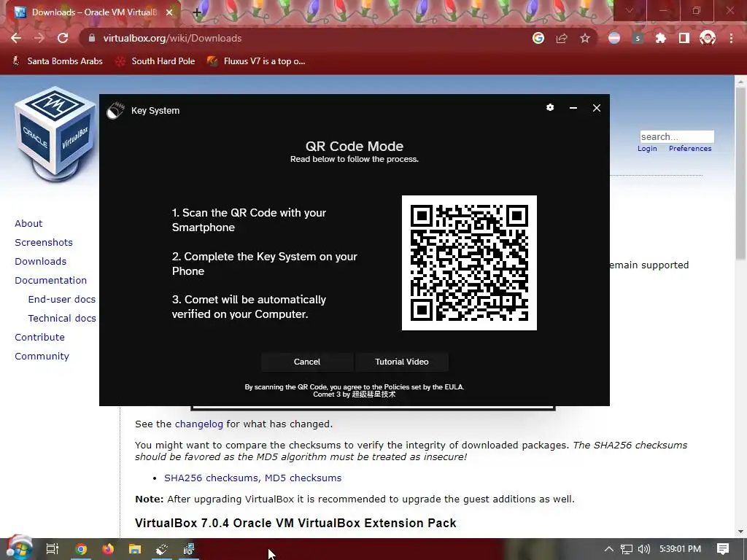Open Fluxus V7 bookmark

(x=256, y=61)
